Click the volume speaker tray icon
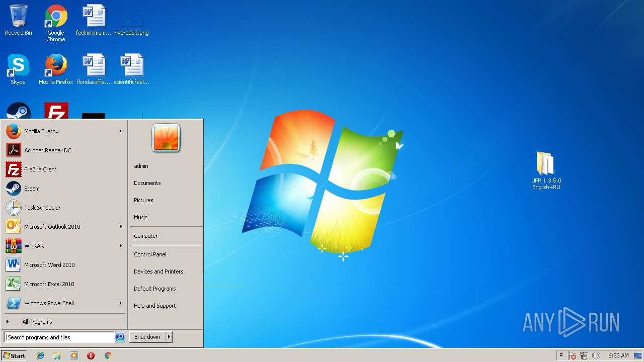 pos(596,355)
